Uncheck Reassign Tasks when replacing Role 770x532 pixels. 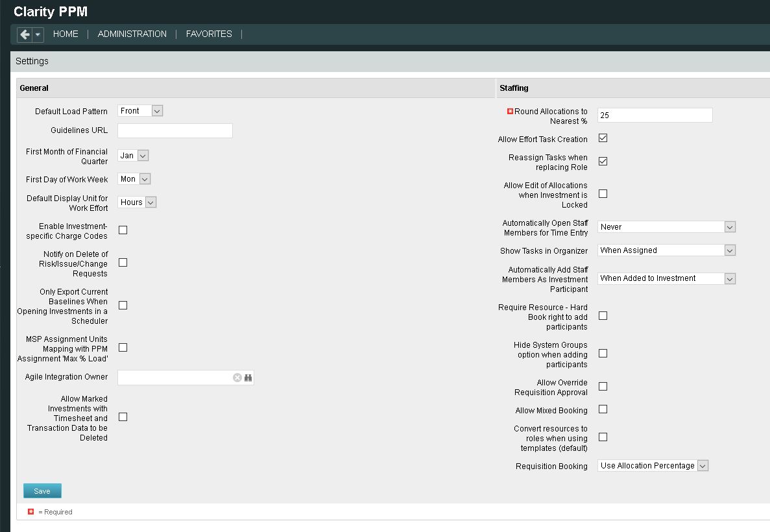(603, 161)
